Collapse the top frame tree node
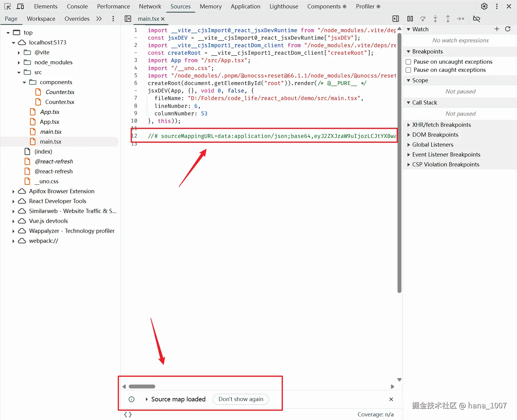The height and width of the screenshot is (420, 517). point(8,33)
